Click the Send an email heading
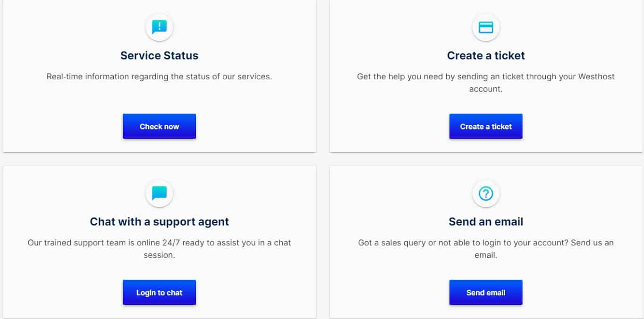The image size is (644, 319). (x=486, y=222)
